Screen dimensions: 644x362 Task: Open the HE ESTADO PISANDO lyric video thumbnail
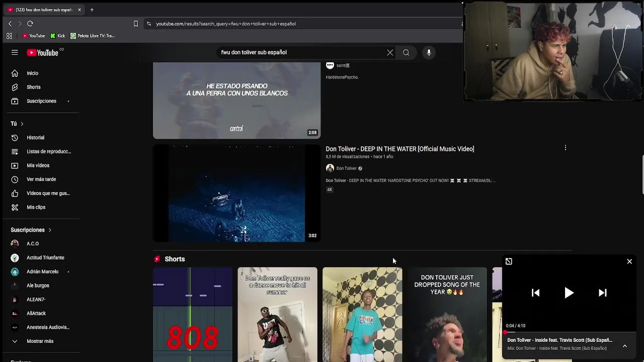[x=236, y=101]
